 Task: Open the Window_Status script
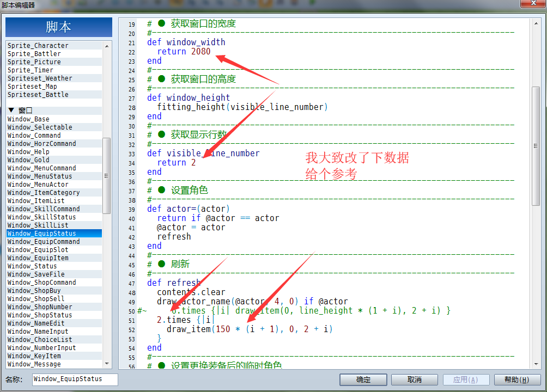[54, 266]
